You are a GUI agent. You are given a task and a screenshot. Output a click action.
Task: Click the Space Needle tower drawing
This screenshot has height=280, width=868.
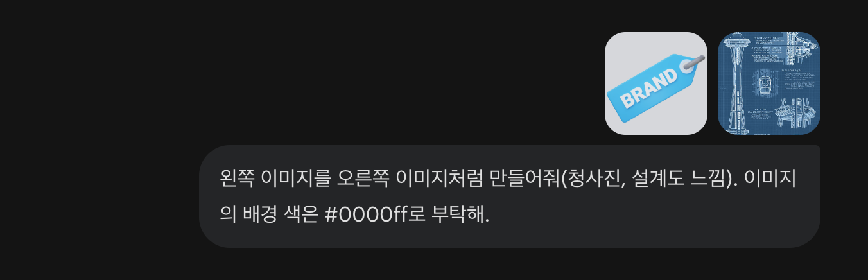pyautogui.click(x=736, y=83)
